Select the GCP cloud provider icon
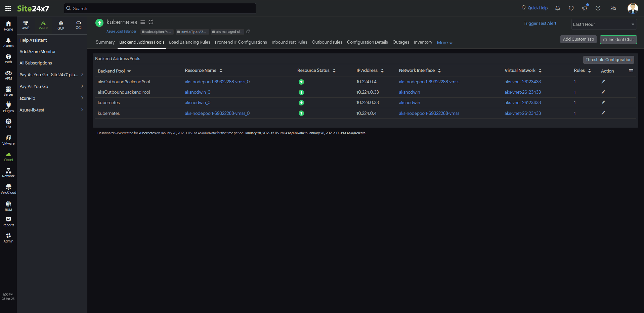The width and height of the screenshot is (644, 313). 61,25
